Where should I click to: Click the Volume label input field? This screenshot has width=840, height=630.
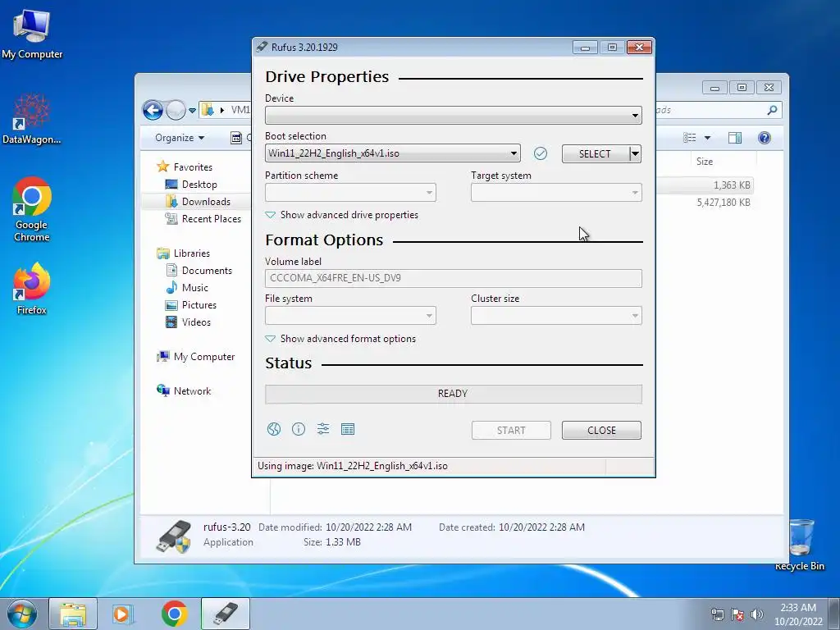453,278
